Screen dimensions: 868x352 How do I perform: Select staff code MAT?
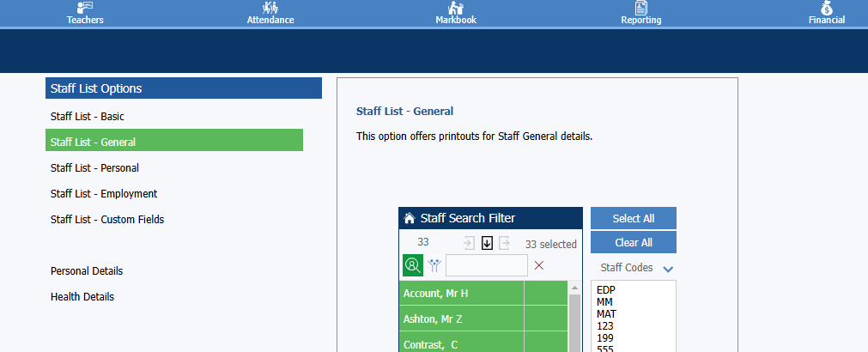coord(606,314)
